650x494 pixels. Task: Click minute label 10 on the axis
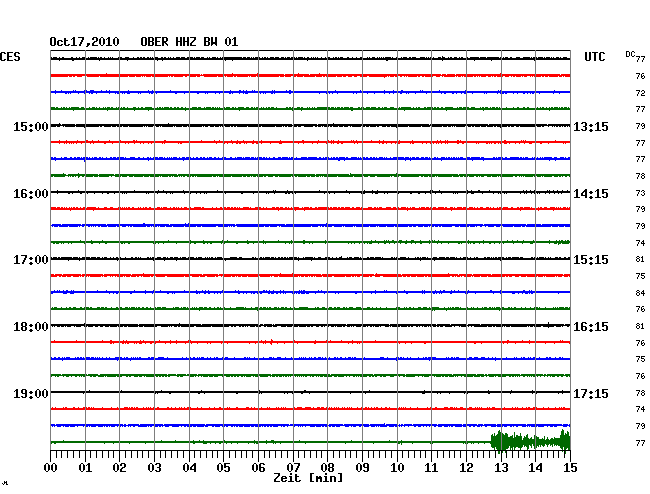pos(397,467)
